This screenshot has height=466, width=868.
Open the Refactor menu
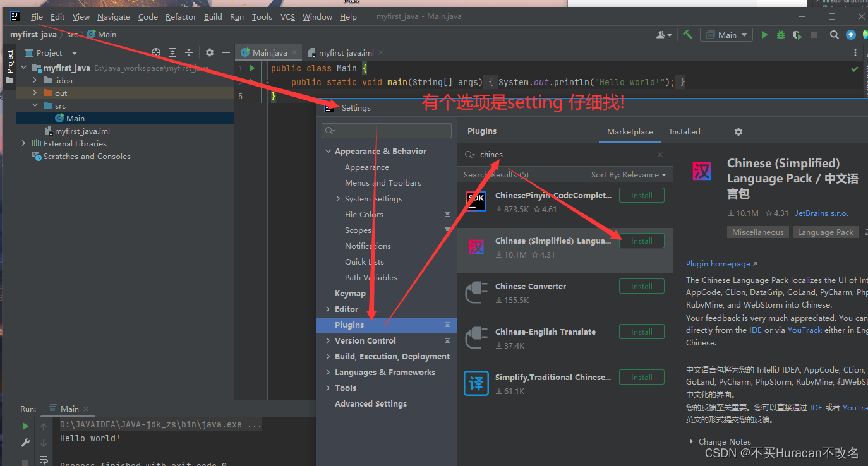point(181,16)
